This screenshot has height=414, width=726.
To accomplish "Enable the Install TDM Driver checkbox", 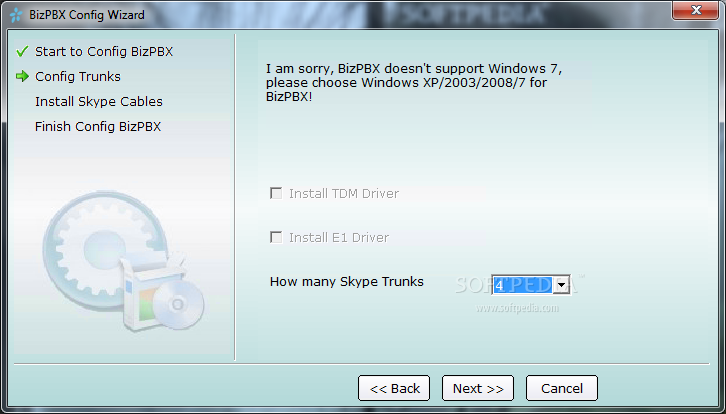I will (276, 193).
